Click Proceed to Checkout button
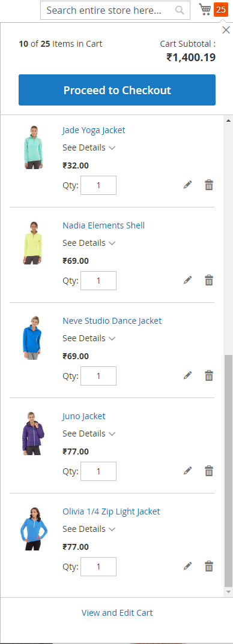 [117, 90]
